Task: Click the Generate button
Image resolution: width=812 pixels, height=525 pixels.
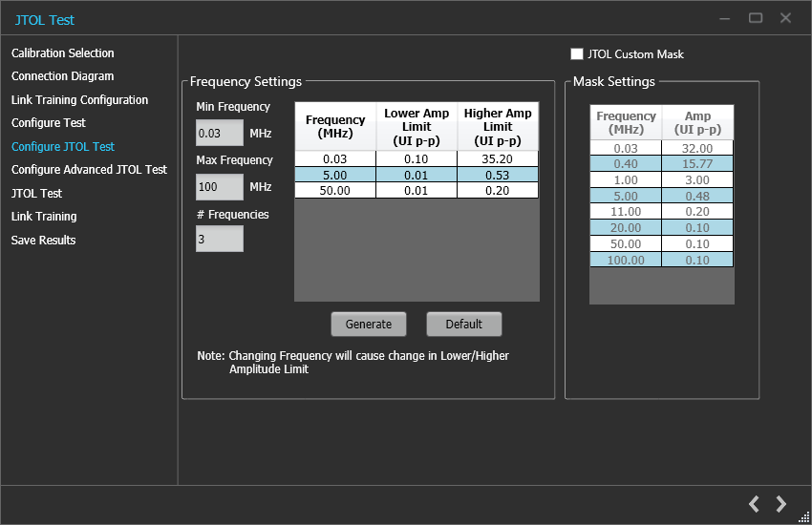Action: tap(369, 325)
